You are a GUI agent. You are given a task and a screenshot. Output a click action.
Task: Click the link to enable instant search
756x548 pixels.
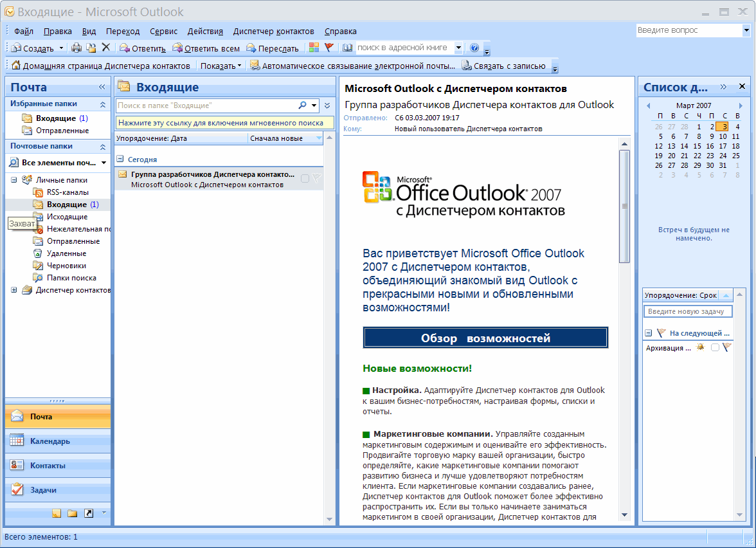tap(224, 122)
